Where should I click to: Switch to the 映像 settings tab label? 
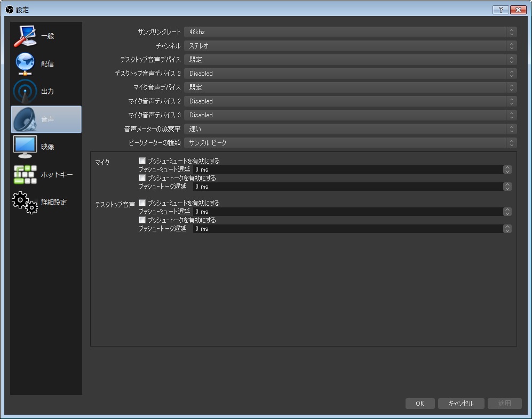[x=47, y=147]
